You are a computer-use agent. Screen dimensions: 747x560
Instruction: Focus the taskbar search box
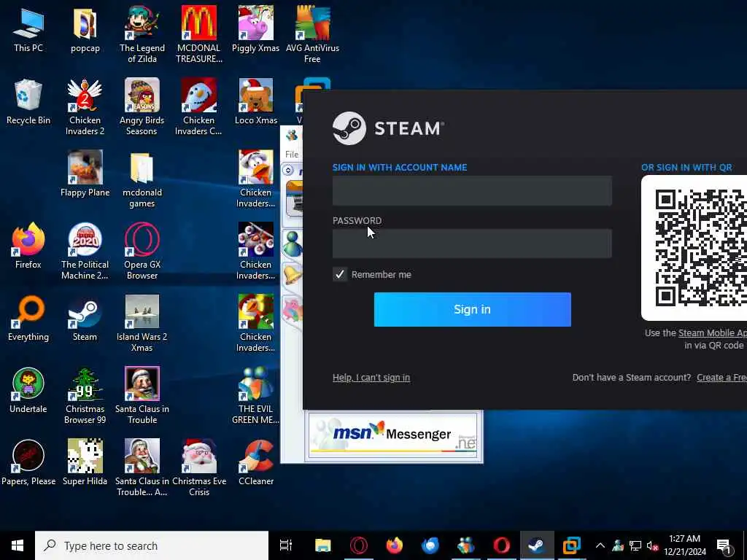click(x=152, y=545)
